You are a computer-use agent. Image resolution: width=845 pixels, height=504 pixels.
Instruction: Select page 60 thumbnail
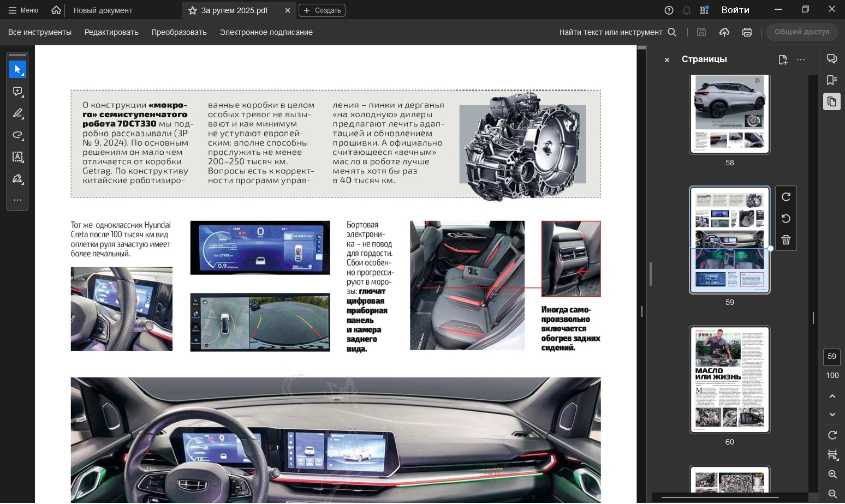[730, 380]
